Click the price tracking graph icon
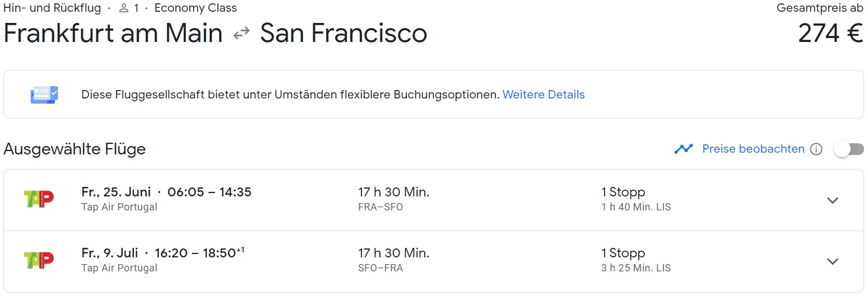This screenshot has width=868, height=296. click(684, 149)
